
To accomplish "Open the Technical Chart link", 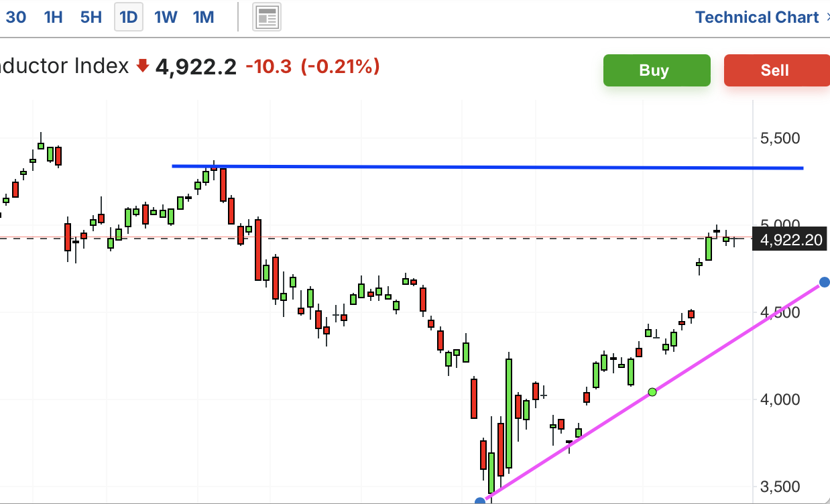I will (x=757, y=17).
